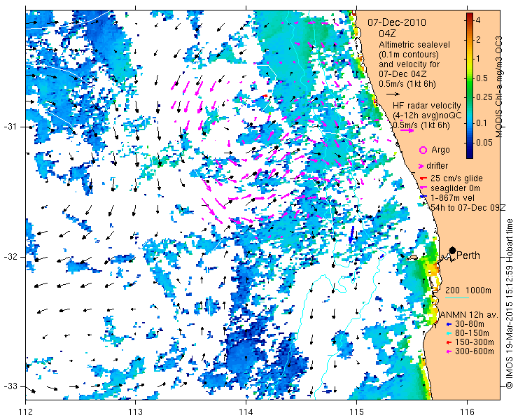Screen dimensions: 518x420
Task: Click the drifter legend label
Action: point(437,166)
